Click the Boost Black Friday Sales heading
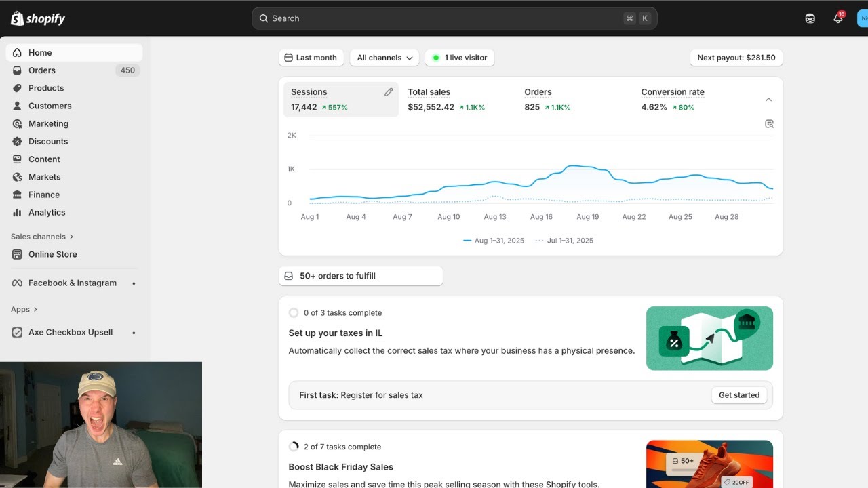The height and width of the screenshot is (488, 868). (341, 467)
